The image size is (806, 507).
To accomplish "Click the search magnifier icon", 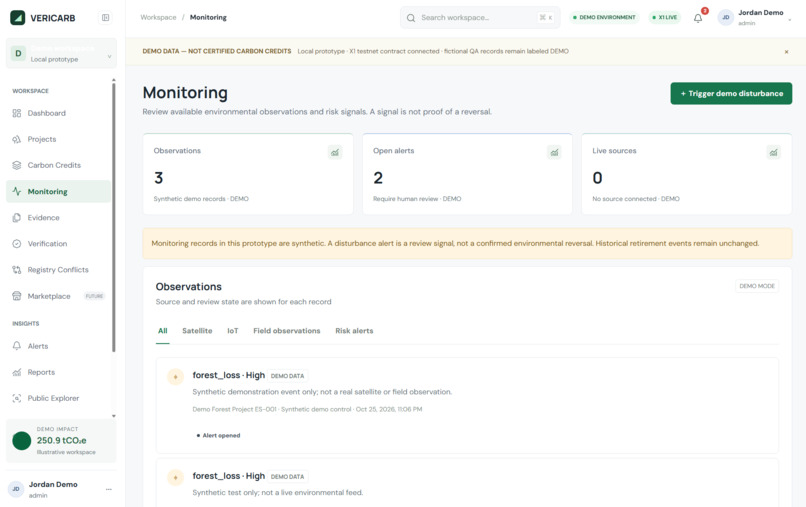I will pyautogui.click(x=411, y=18).
